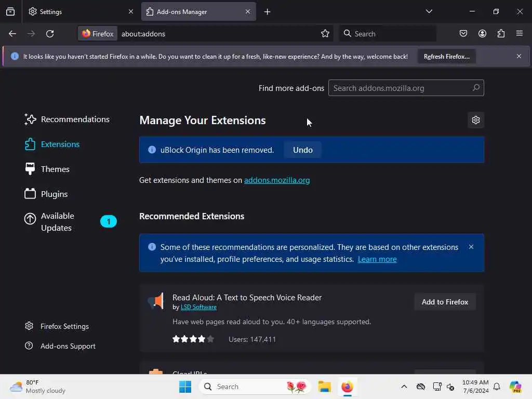Viewport: 532px width, 399px height.
Task: Click the Available Updates count badge
Action: coord(109,221)
